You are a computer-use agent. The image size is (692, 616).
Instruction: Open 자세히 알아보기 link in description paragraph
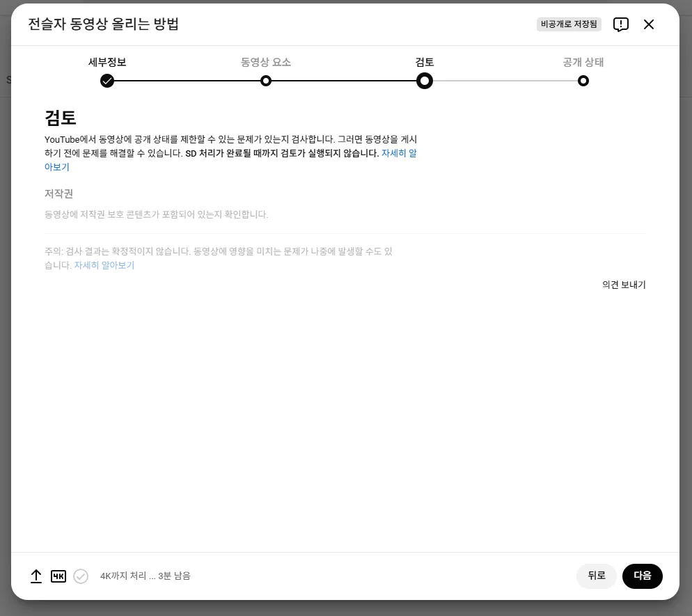pyautogui.click(x=399, y=153)
